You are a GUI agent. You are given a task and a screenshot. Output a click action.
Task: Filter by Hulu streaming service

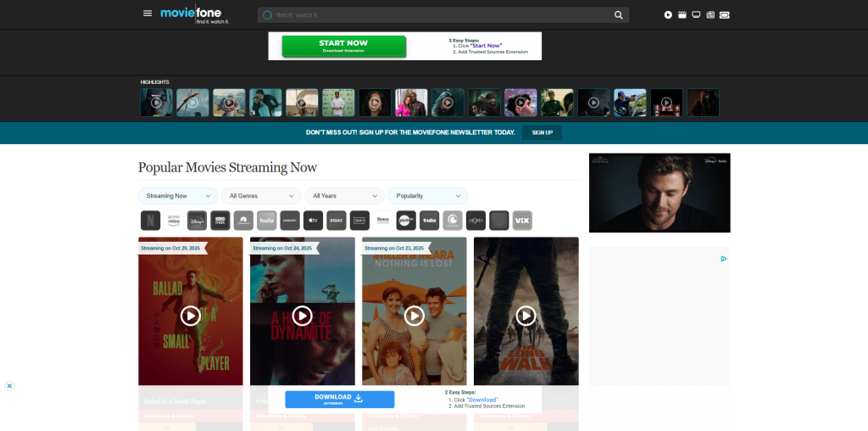pos(267,221)
